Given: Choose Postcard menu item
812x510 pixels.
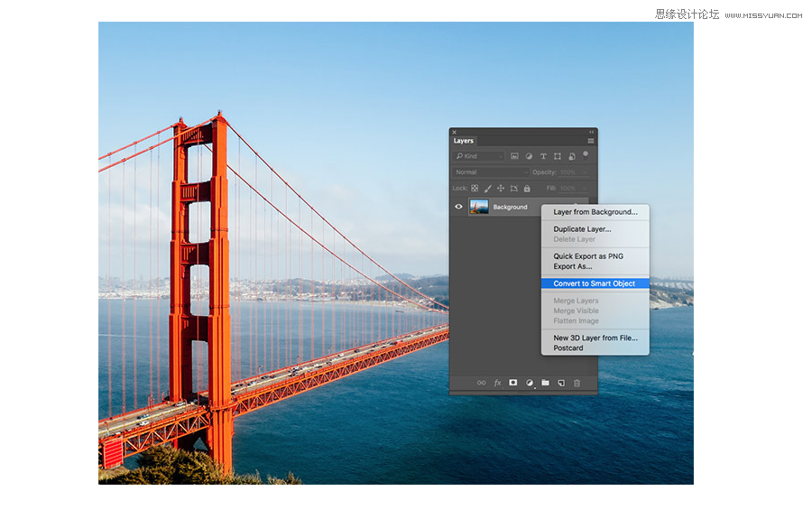Looking at the screenshot, I should coord(595,348).
